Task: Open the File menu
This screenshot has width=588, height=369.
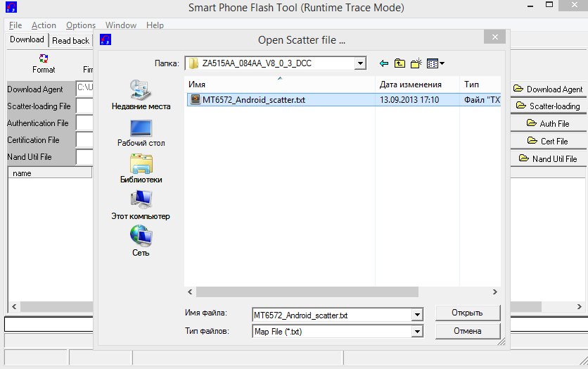Action: pos(15,25)
